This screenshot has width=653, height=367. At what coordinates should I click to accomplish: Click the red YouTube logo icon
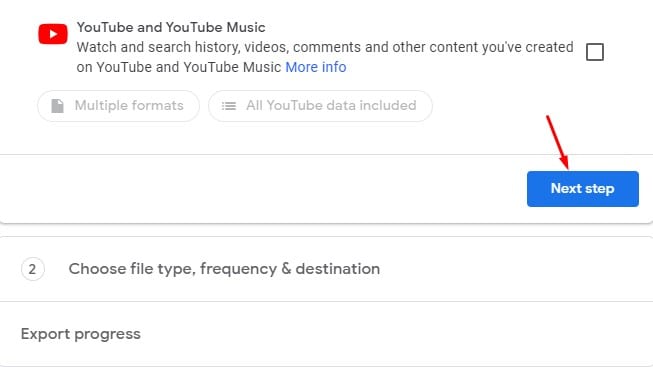click(53, 34)
